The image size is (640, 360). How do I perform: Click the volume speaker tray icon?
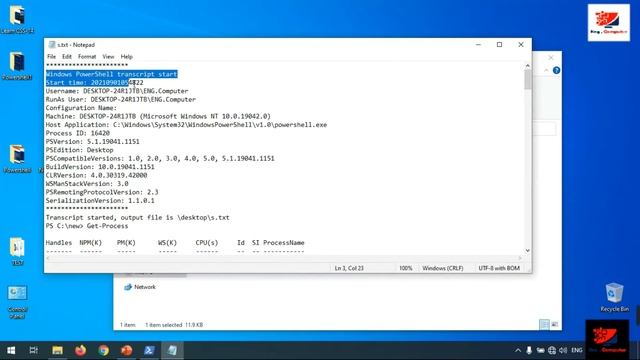[563, 350]
